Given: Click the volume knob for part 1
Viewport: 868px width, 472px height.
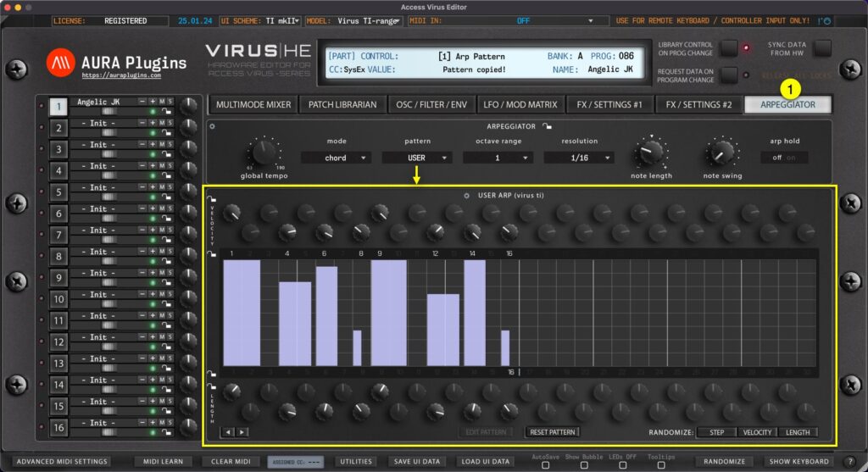Looking at the screenshot, I should point(188,106).
